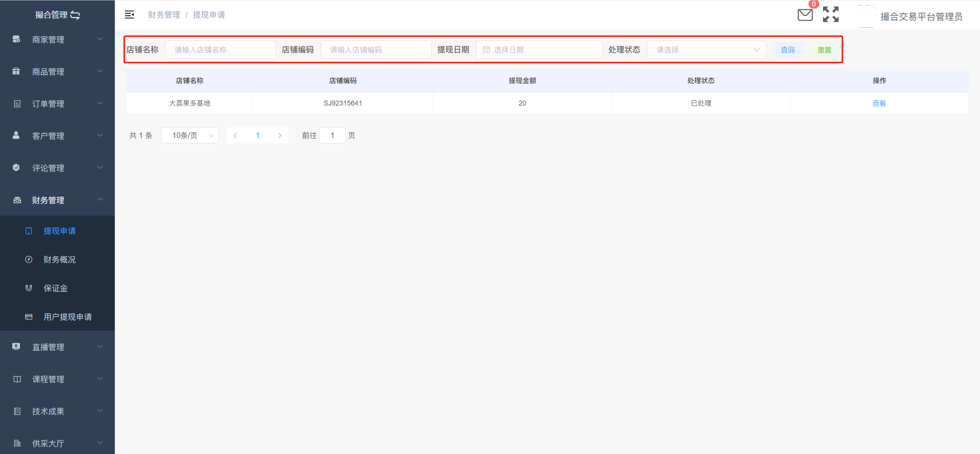Focus the 前往 page jump input
Image resolution: width=980 pixels, height=454 pixels.
coord(332,135)
